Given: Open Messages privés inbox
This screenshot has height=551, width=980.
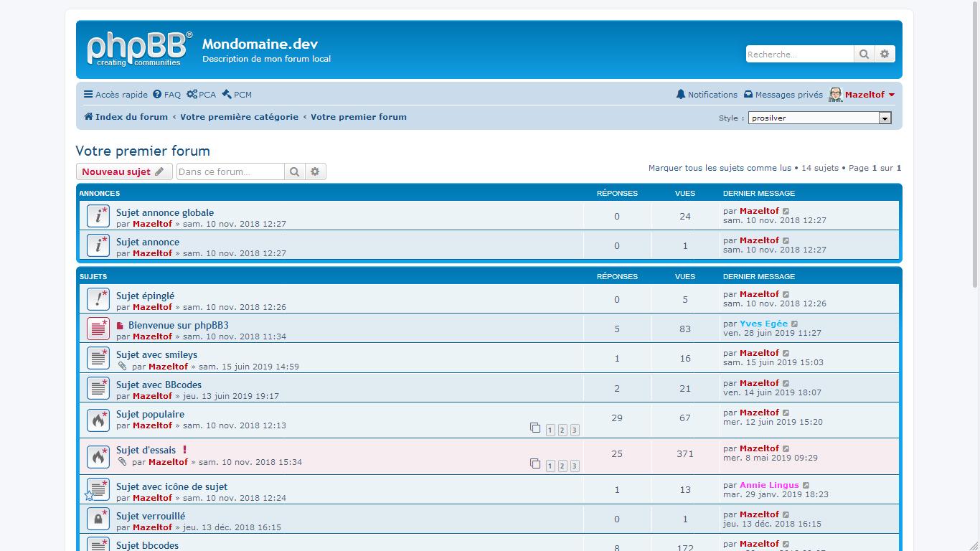Looking at the screenshot, I should click(783, 95).
